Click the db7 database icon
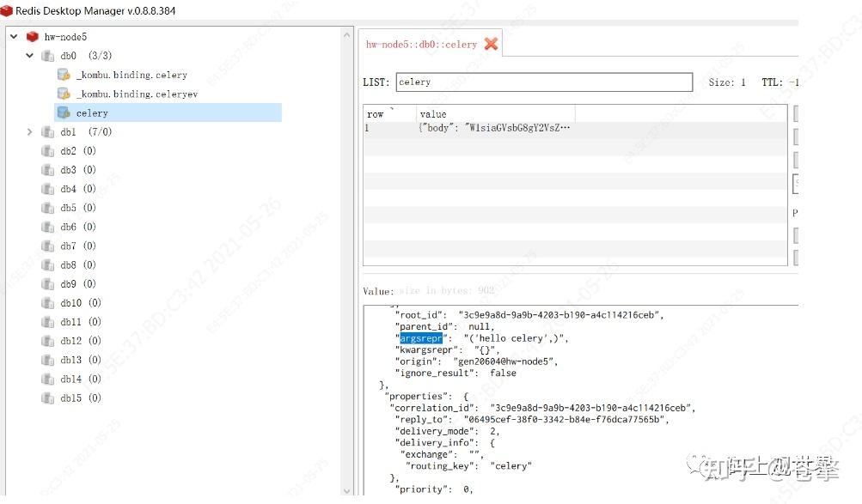The width and height of the screenshot is (862, 504). tap(48, 246)
